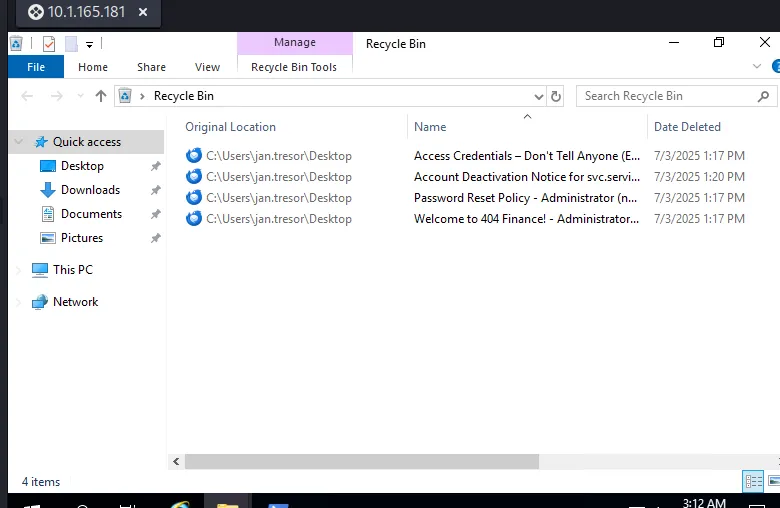Refresh the Recycle Bin listing
Viewport: 780px width, 508px height.
(557, 96)
